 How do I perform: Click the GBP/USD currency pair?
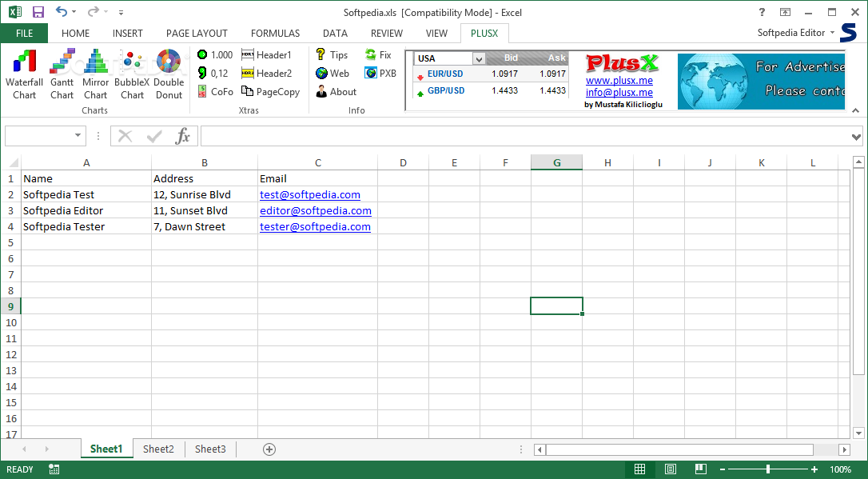pos(446,90)
